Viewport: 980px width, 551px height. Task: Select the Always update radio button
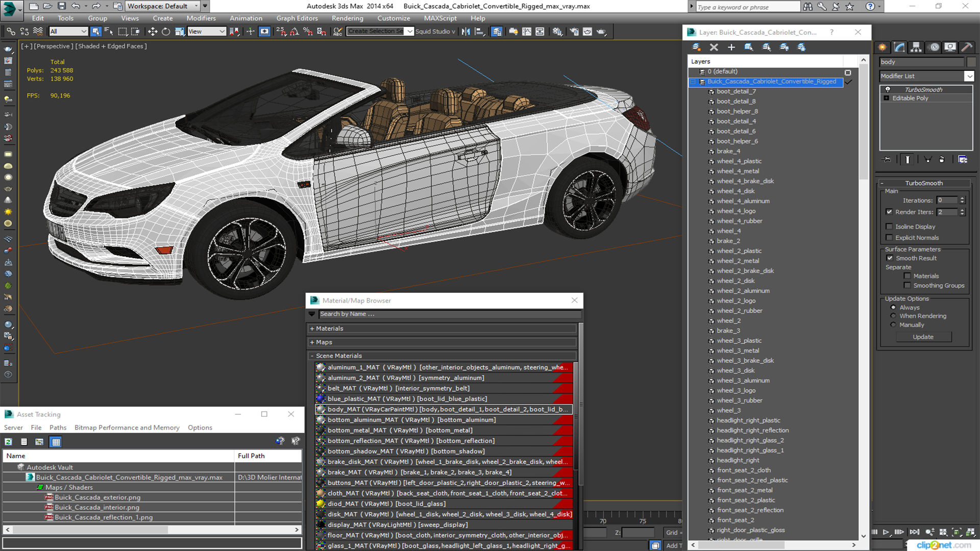coord(893,308)
